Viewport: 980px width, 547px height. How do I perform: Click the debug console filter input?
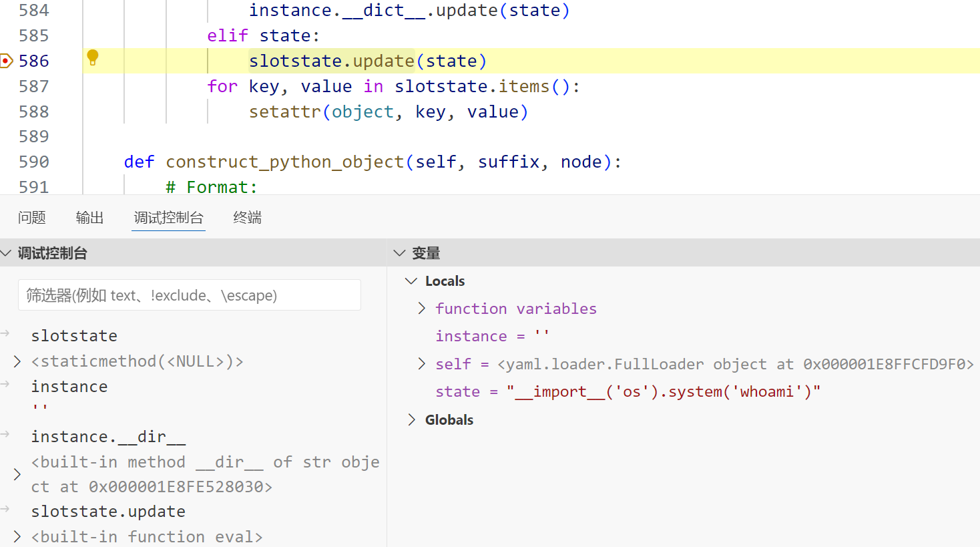click(189, 295)
